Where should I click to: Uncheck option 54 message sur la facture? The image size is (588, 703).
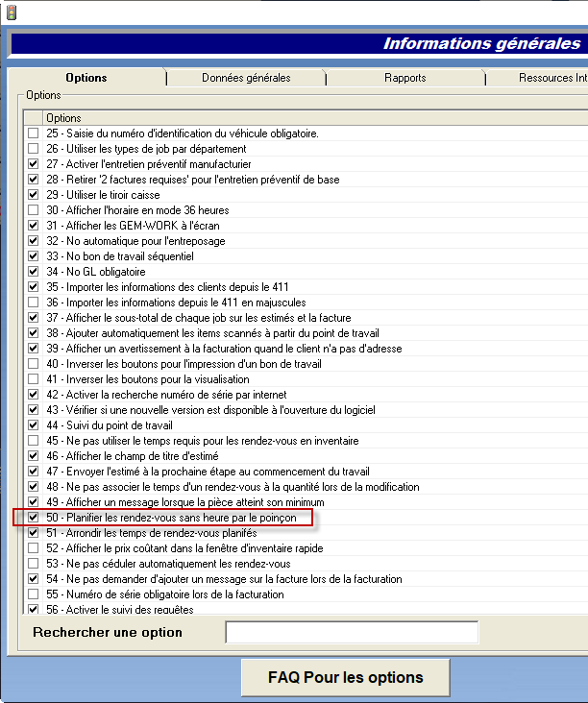point(34,579)
